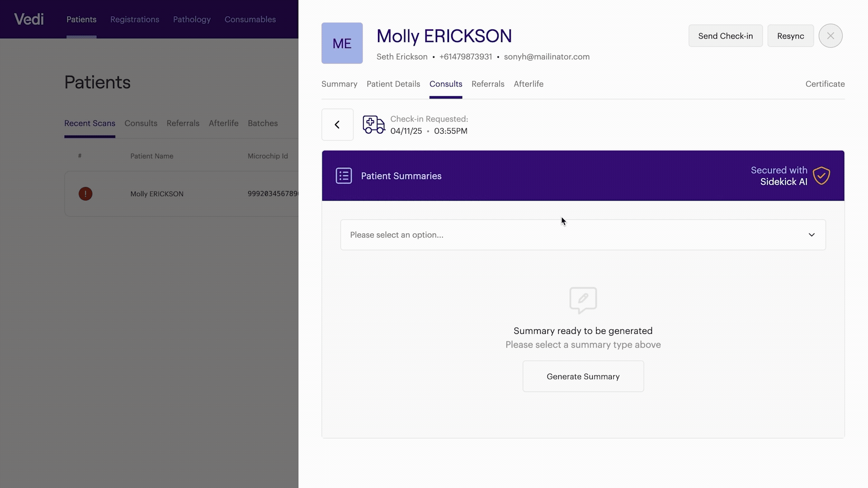The height and width of the screenshot is (488, 868).
Task: Click the Vedi logo
Action: click(29, 19)
